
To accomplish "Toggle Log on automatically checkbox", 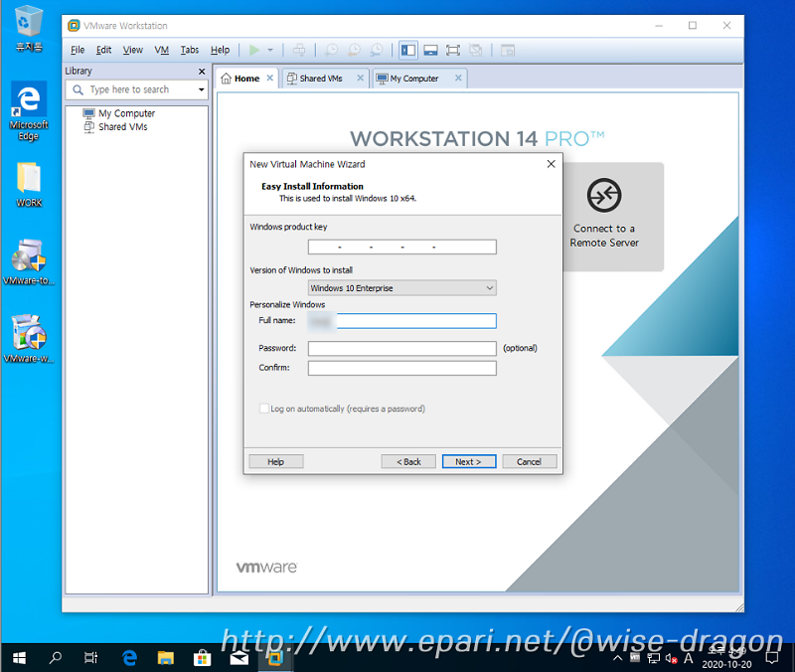I will coord(264,409).
